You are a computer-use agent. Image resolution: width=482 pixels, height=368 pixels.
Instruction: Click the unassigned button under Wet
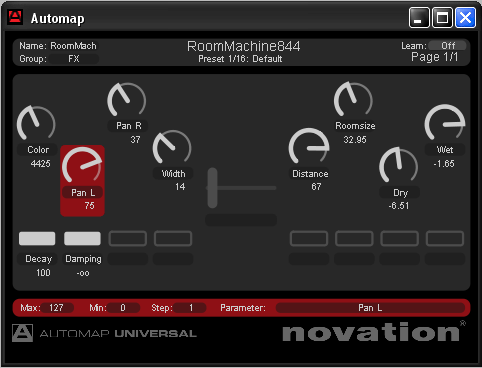[445, 239]
